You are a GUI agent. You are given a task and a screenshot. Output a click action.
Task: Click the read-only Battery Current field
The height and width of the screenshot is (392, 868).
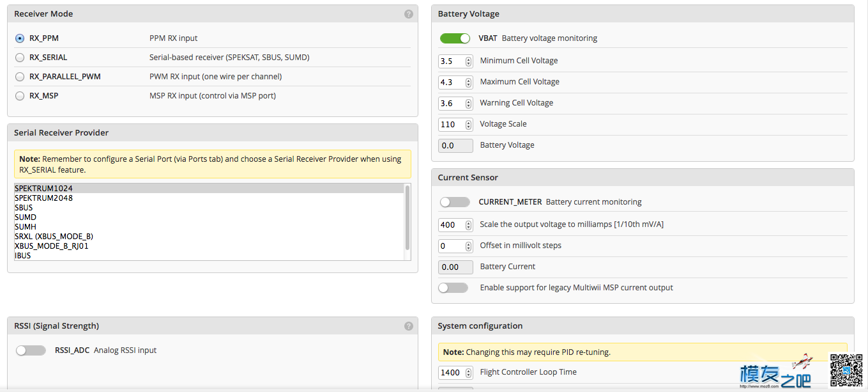[455, 267]
